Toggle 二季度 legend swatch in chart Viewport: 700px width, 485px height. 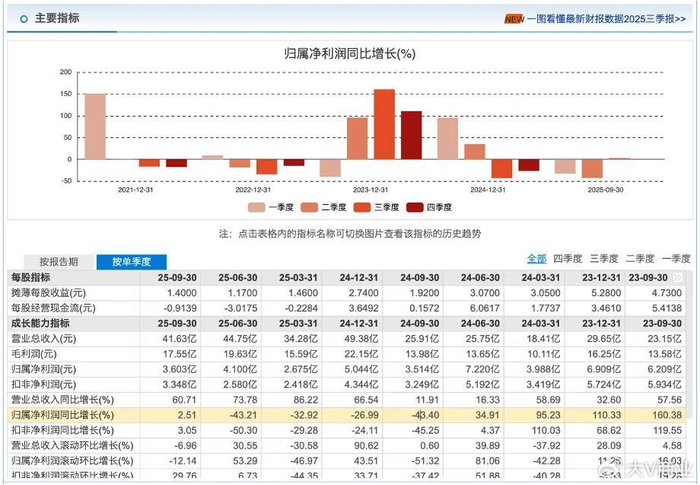coord(309,207)
